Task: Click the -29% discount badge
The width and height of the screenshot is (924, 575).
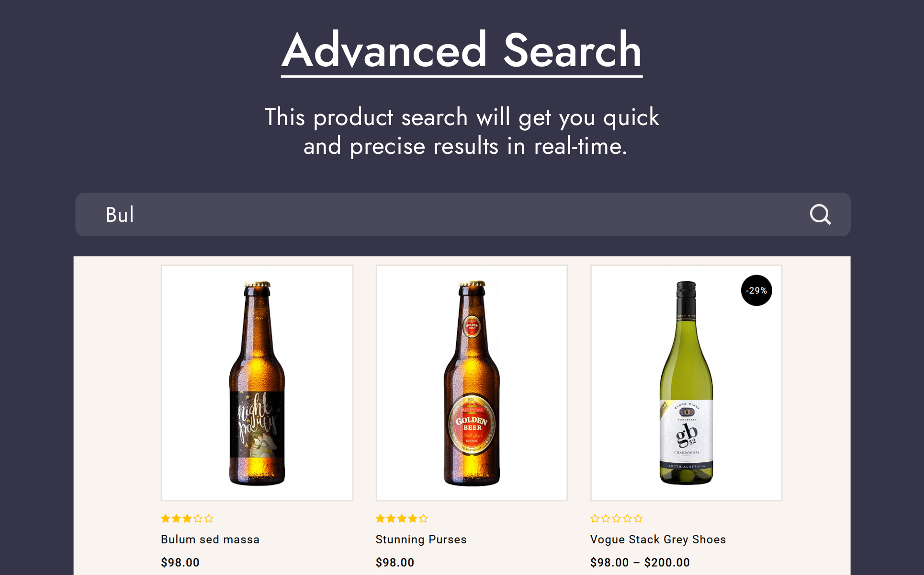Action: click(756, 290)
